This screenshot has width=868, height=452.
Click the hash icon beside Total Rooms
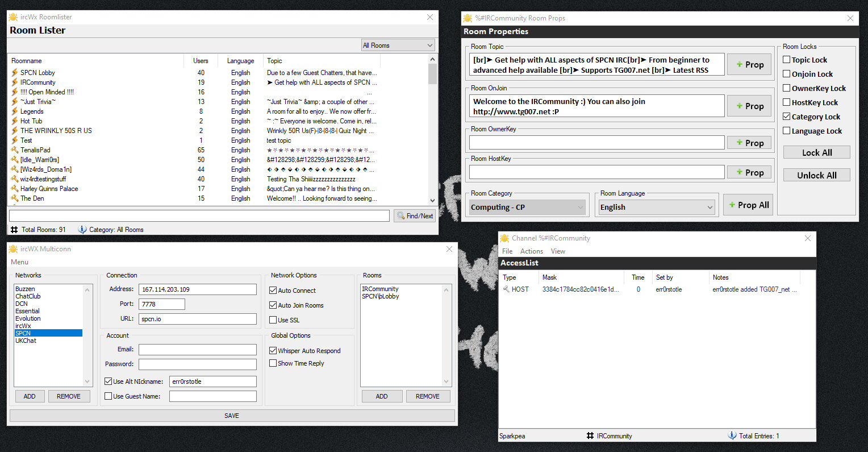coord(14,230)
